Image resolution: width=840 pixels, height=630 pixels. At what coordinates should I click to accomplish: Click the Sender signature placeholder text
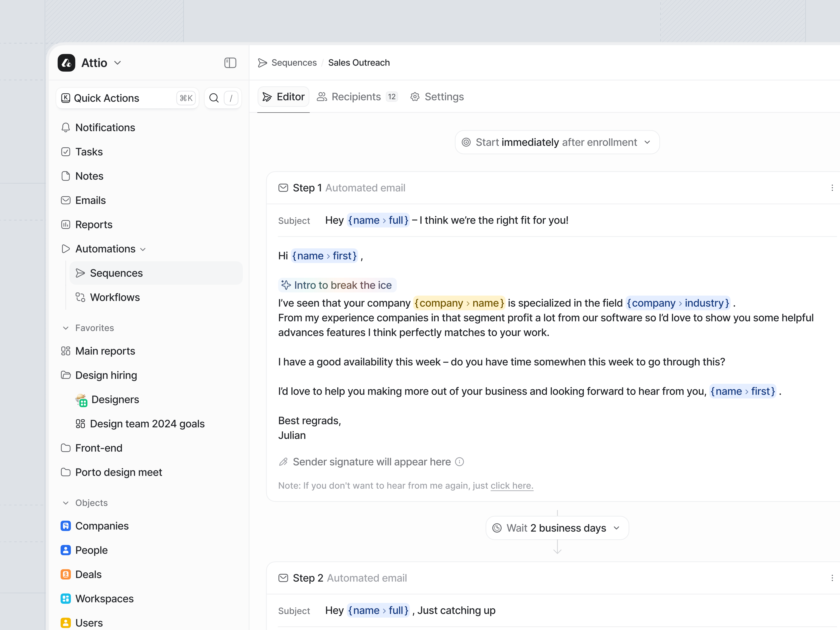coord(372,462)
